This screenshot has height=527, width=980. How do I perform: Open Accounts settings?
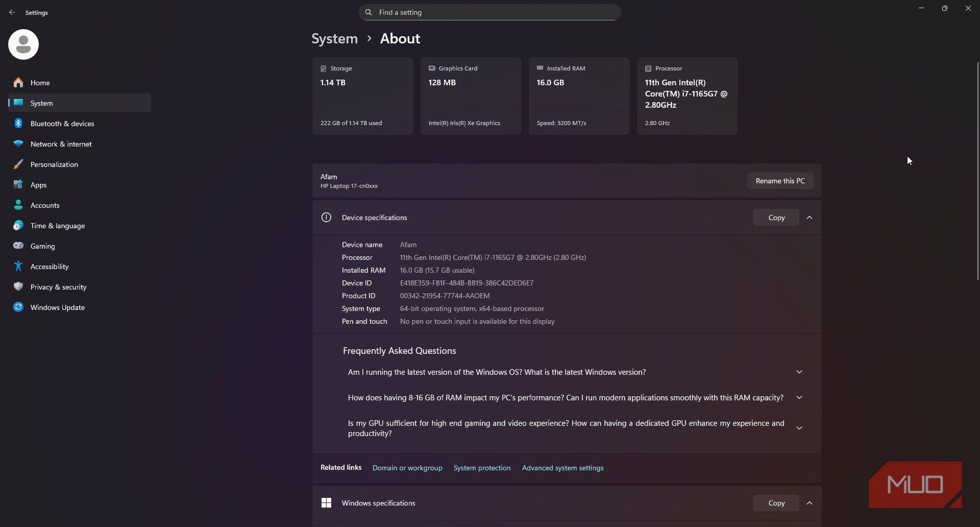pos(80,205)
